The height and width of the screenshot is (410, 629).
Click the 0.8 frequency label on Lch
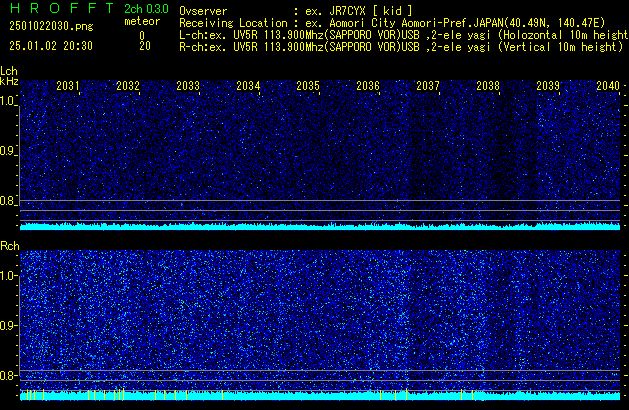click(7, 201)
